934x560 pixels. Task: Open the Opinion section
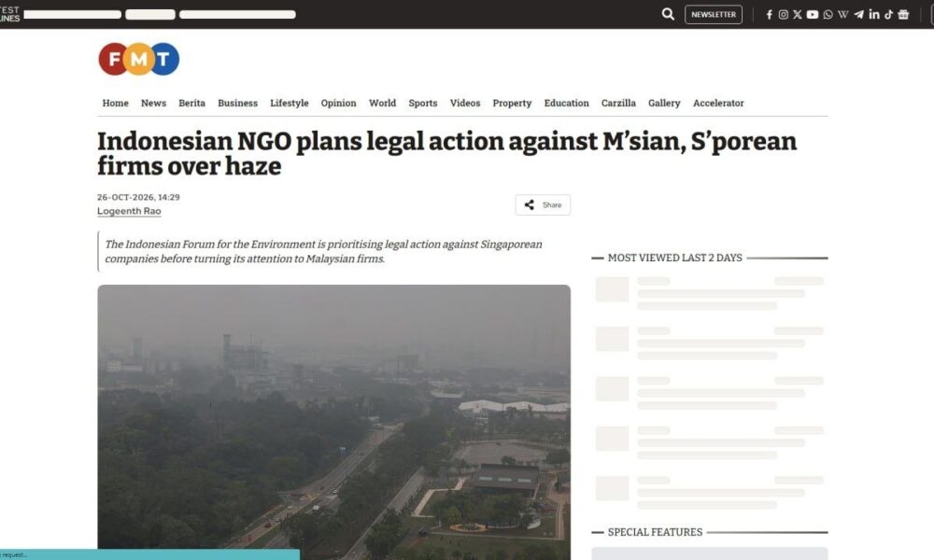338,103
